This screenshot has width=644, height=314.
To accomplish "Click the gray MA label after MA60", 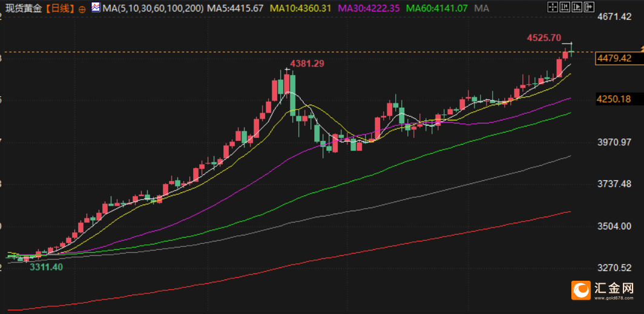I will click(x=481, y=8).
